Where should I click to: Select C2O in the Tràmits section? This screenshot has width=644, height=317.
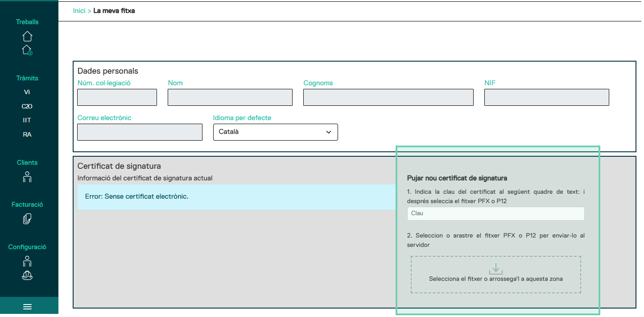27,106
